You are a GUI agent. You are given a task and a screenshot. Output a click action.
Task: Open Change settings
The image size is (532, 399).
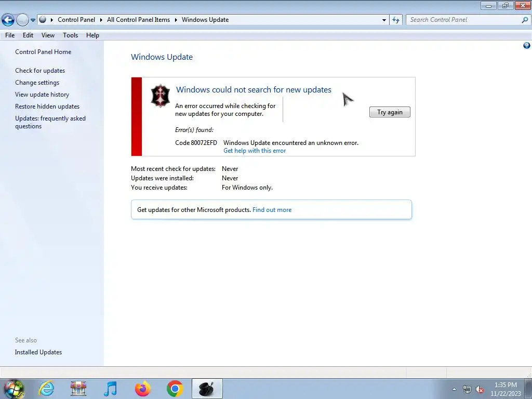tap(37, 83)
